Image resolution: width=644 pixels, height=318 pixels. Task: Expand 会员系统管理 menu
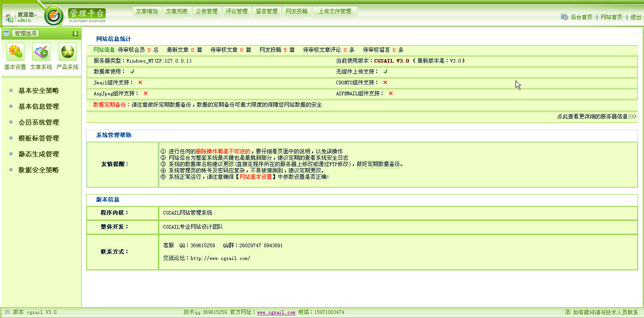pos(39,122)
